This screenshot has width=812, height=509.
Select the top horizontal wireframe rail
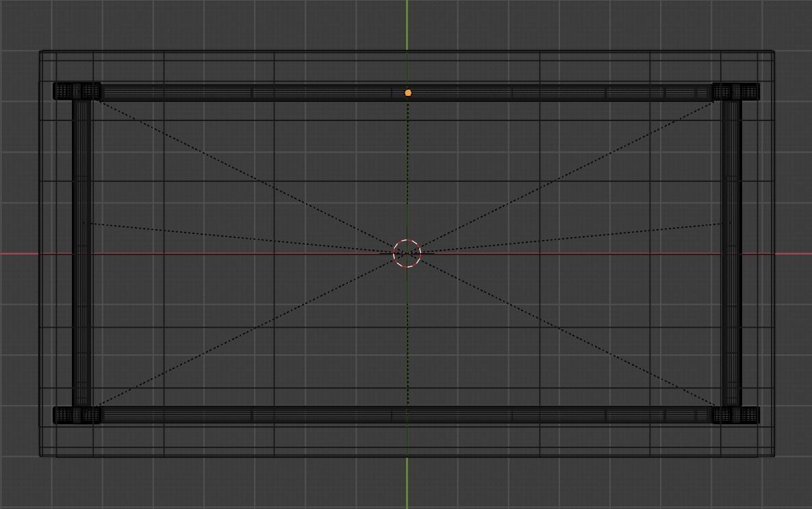click(x=407, y=92)
